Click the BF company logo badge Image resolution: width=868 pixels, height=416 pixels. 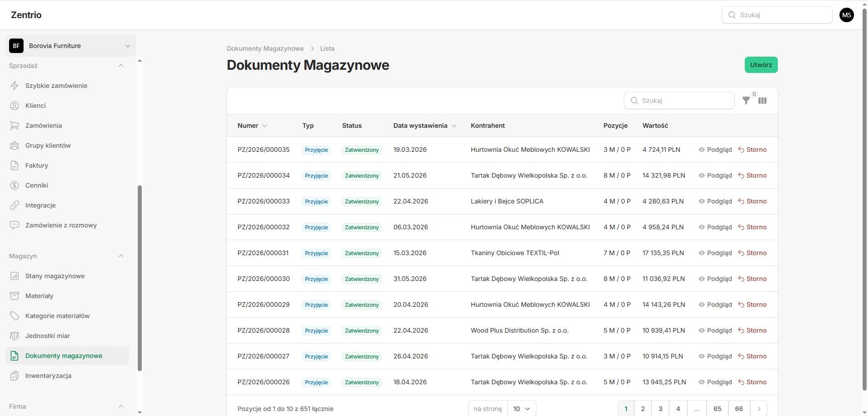pyautogui.click(x=16, y=46)
